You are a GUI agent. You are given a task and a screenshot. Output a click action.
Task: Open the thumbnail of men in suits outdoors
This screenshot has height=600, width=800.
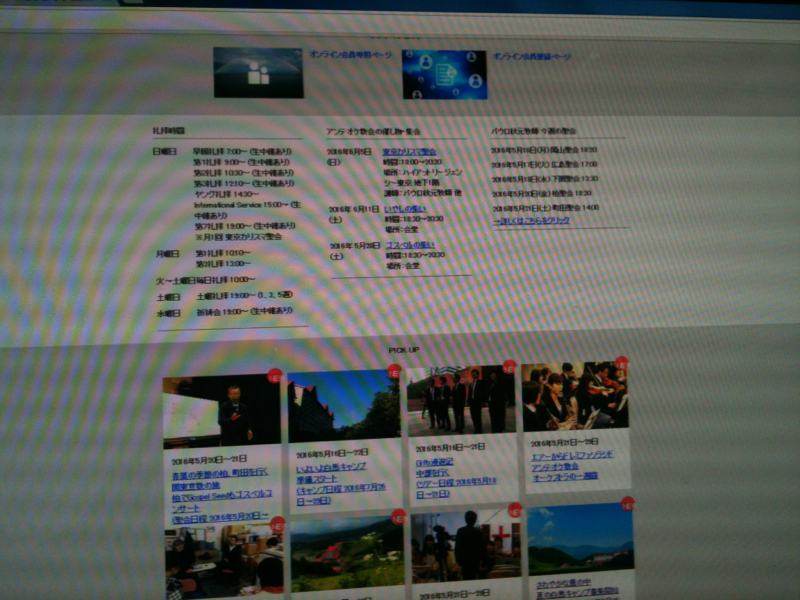point(461,400)
